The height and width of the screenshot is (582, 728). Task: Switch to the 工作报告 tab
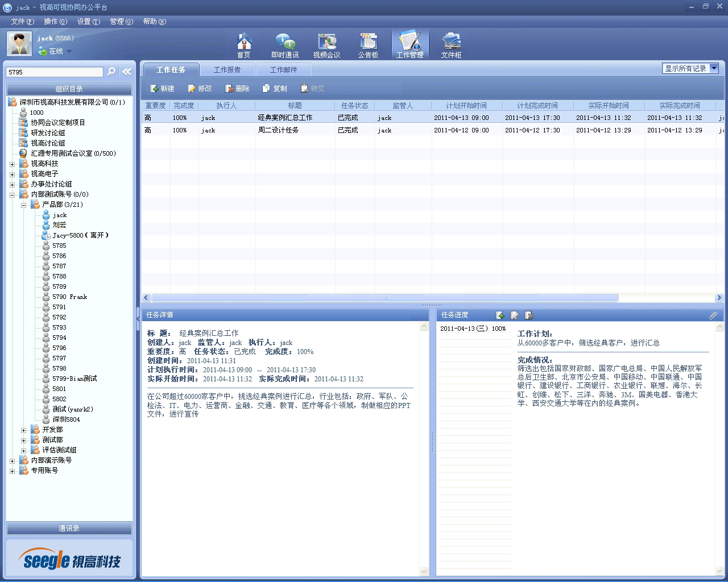click(x=227, y=70)
